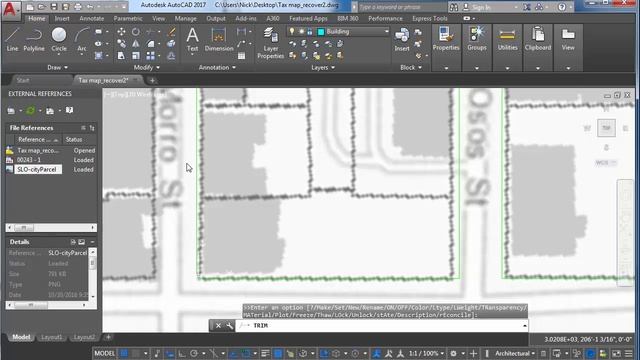The height and width of the screenshot is (360, 640).
Task: Switch to the Parametric ribbon tab
Action: [x=128, y=18]
